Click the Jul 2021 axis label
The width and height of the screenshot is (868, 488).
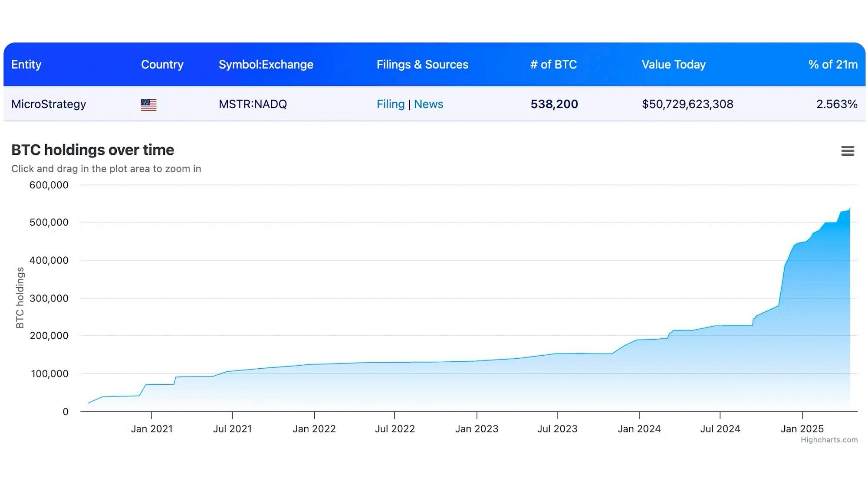pyautogui.click(x=233, y=429)
